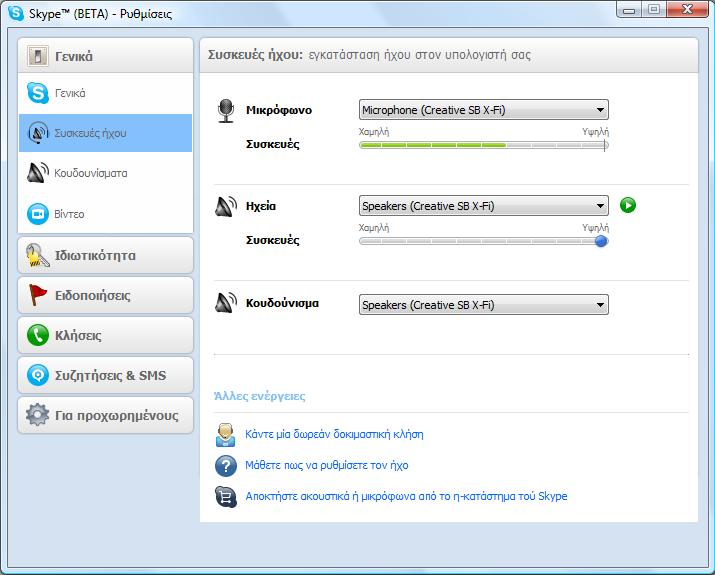Image resolution: width=715 pixels, height=575 pixels.
Task: Open the free test call link
Action: [x=334, y=434]
